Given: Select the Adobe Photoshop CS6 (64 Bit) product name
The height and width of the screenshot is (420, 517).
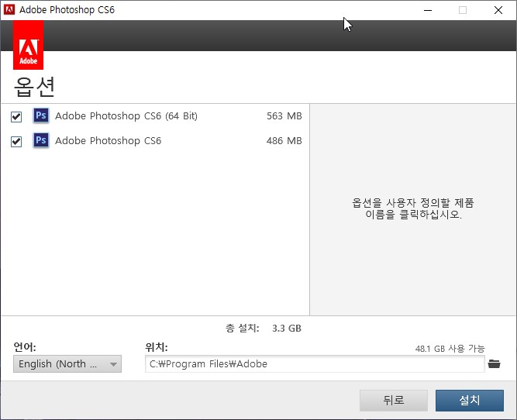Looking at the screenshot, I should 126,116.
